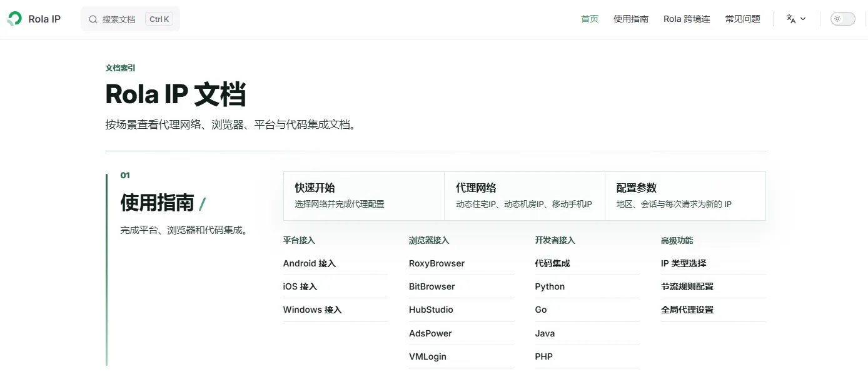This screenshot has width=868, height=389.
Task: Click the 平台接入 column heading
Action: (x=299, y=240)
